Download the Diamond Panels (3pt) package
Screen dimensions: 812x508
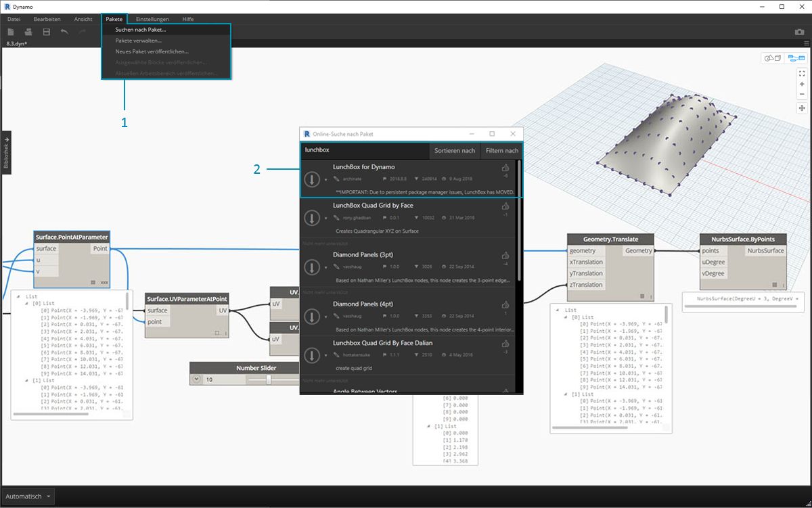311,267
